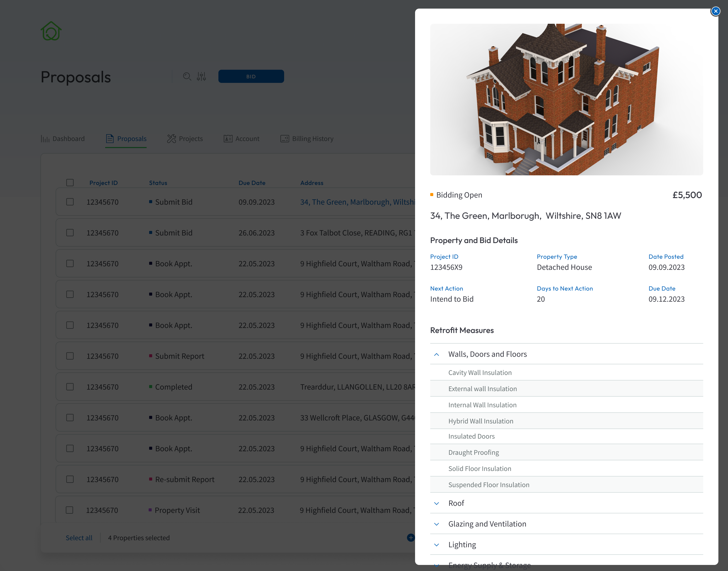Click the Detached House property type
Screen dimensions: 728x571
tap(564, 267)
